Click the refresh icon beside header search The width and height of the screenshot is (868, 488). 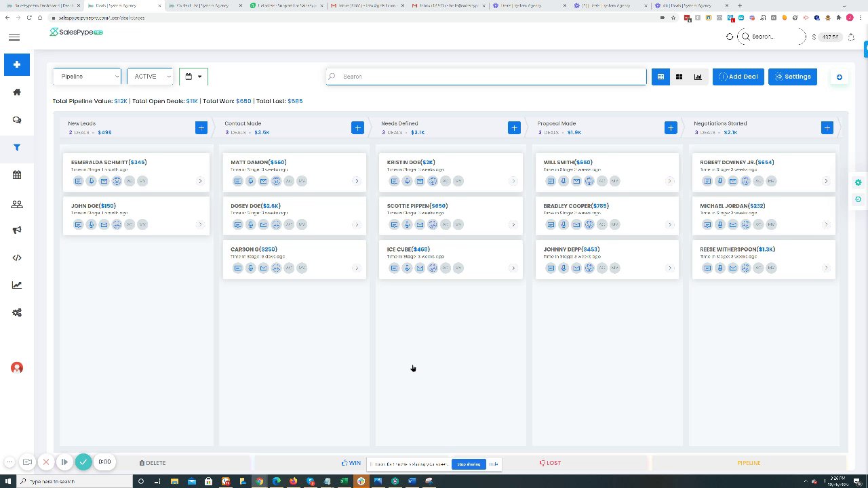730,37
